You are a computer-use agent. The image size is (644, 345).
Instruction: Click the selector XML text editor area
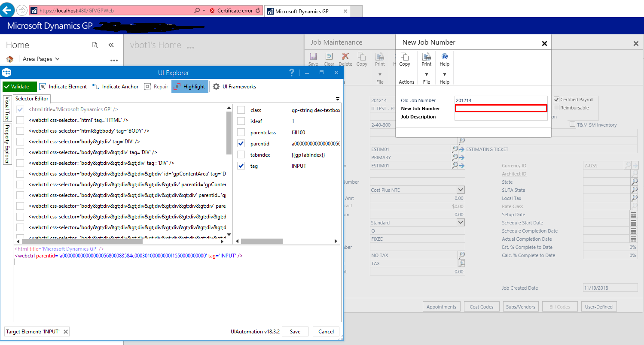[x=177, y=283]
